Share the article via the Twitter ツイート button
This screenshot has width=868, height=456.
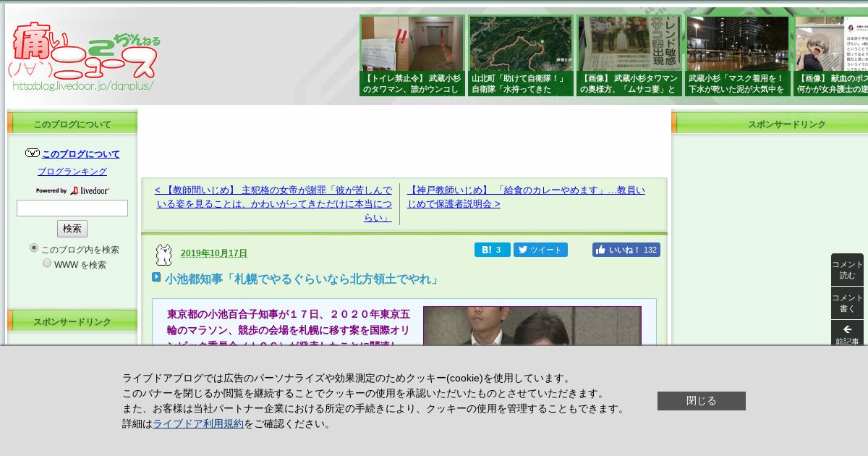pos(540,250)
